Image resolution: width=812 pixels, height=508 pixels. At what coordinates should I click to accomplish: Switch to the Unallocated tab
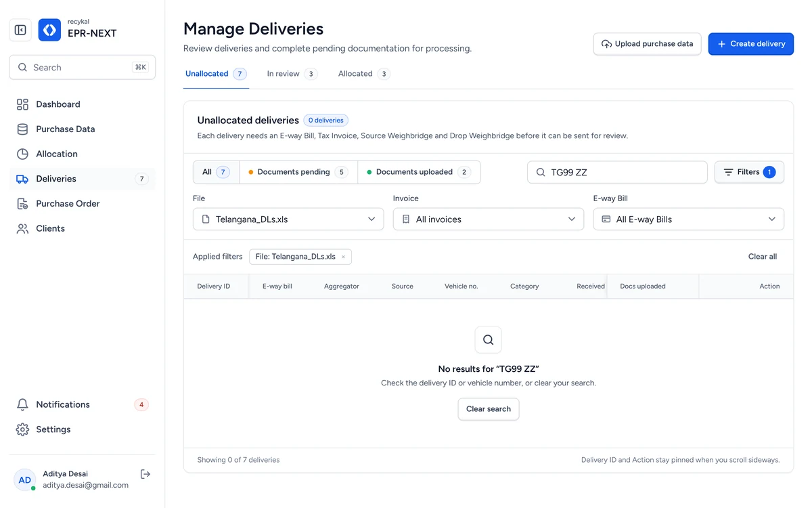(x=216, y=74)
